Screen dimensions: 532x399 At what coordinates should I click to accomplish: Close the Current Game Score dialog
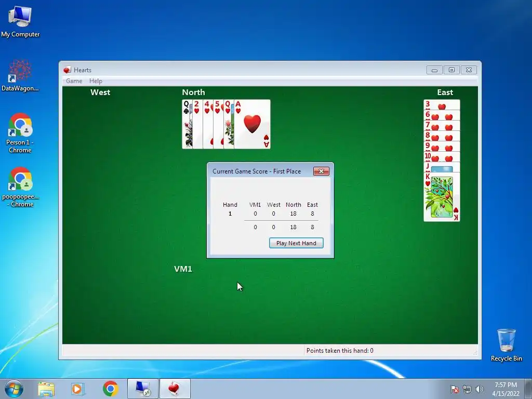pyautogui.click(x=321, y=171)
